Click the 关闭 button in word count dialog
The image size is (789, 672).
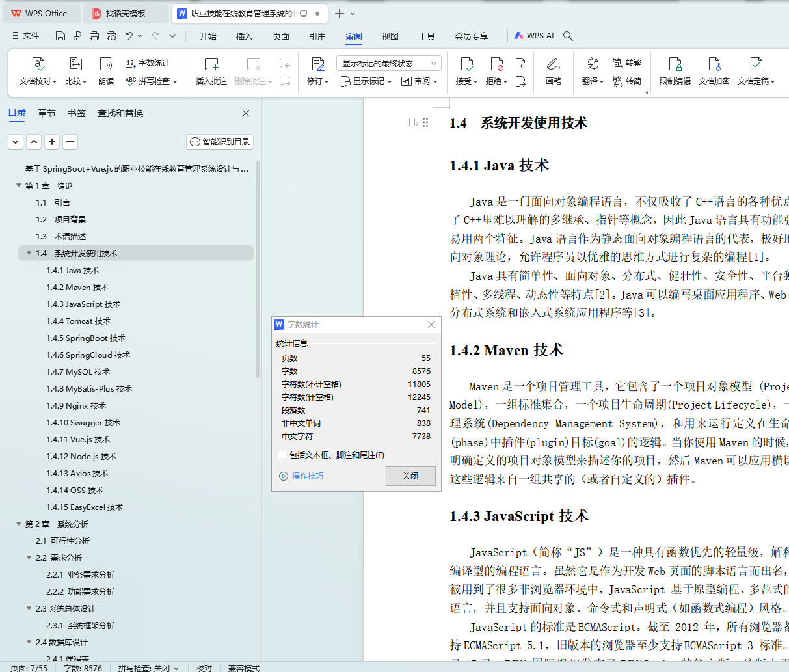click(x=410, y=476)
